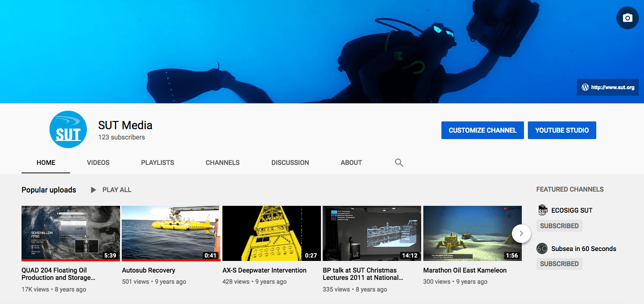This screenshot has width=644, height=304.
Task: Open BP talk Christmas Lectures thumbnail
Action: [x=372, y=233]
